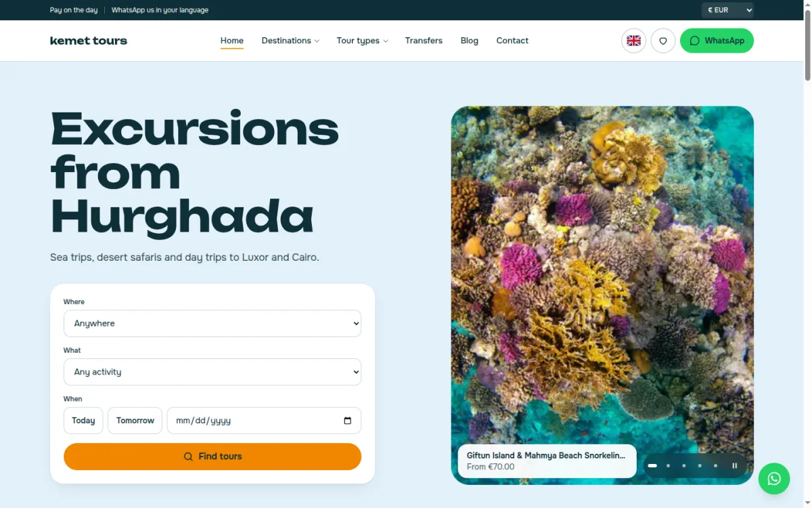
Task: Click the mm/dd/yyyy date input field
Action: pos(264,421)
